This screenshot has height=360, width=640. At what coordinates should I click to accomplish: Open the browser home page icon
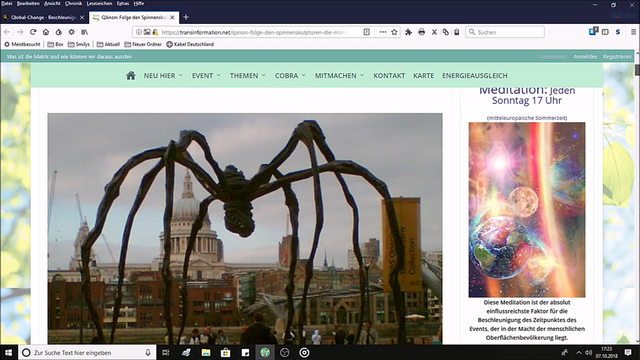point(46,32)
